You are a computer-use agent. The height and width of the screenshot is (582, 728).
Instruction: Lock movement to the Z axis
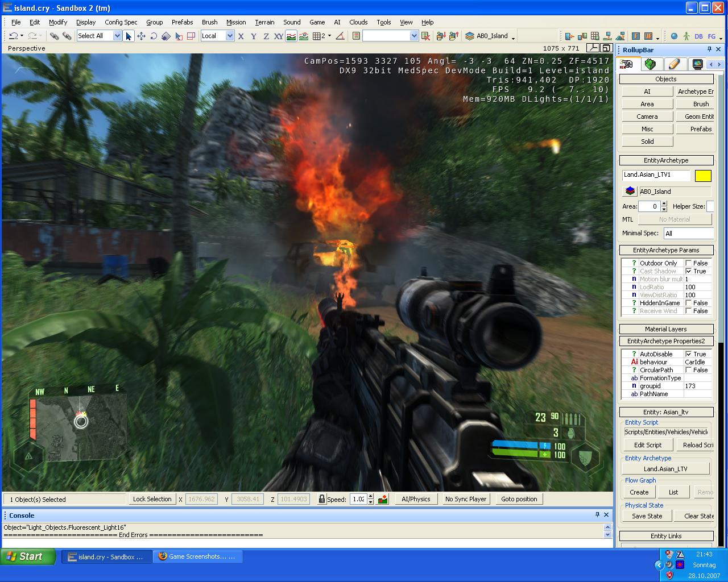pyautogui.click(x=266, y=36)
